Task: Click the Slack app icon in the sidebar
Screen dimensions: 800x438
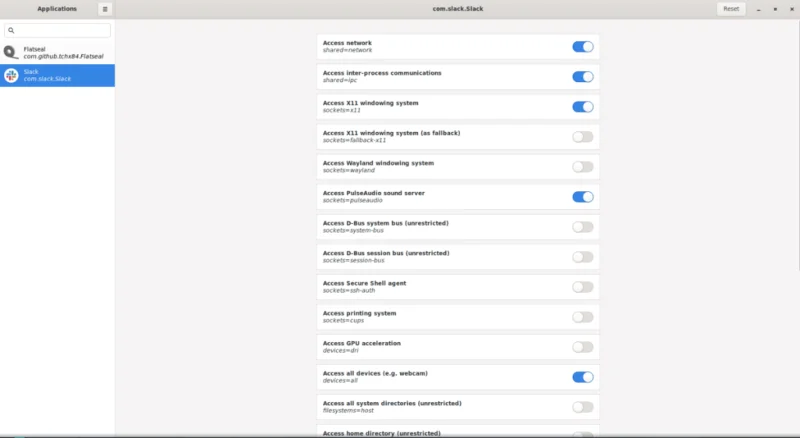Action: point(11,76)
